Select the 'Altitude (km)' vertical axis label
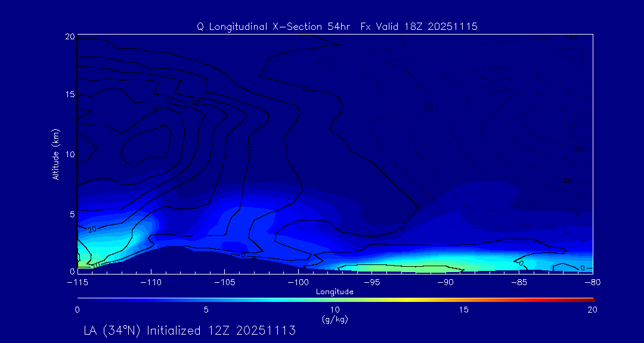The height and width of the screenshot is (343, 644). pyautogui.click(x=55, y=154)
